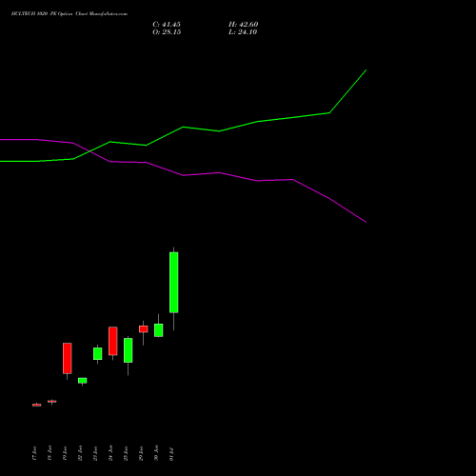Click the 25 Jun date axis label

pos(126,453)
